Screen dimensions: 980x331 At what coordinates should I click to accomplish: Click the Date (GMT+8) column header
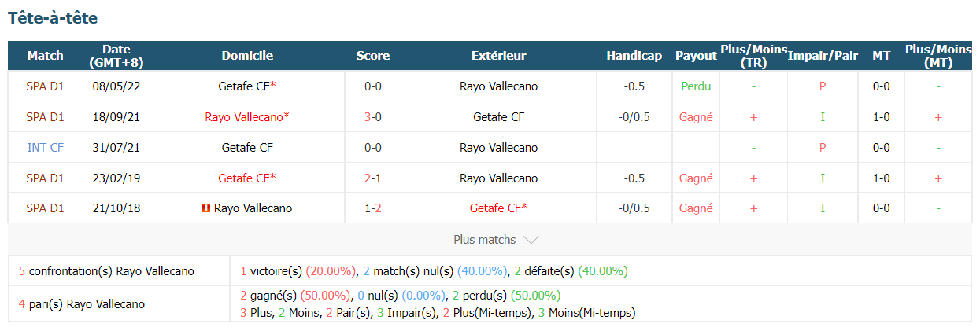(x=116, y=56)
